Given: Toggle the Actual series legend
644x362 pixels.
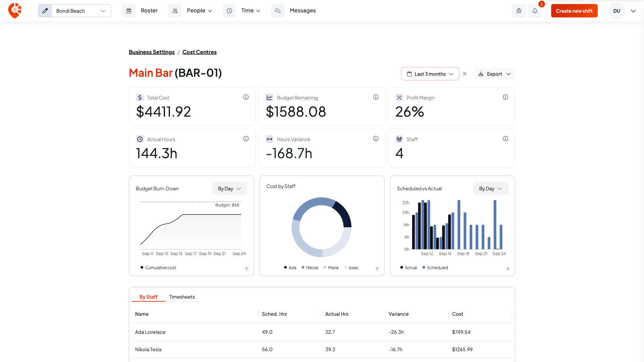Looking at the screenshot, I should pyautogui.click(x=409, y=267).
